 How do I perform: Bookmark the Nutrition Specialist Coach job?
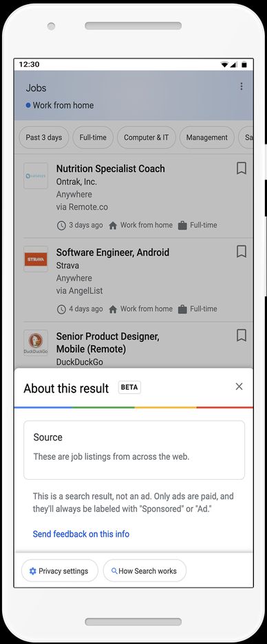(x=242, y=168)
